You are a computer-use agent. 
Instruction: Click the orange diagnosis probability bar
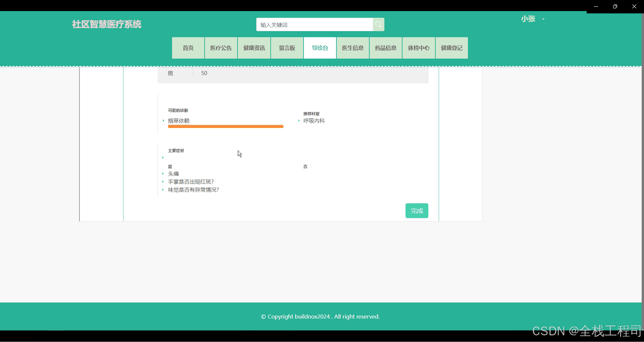tap(226, 127)
